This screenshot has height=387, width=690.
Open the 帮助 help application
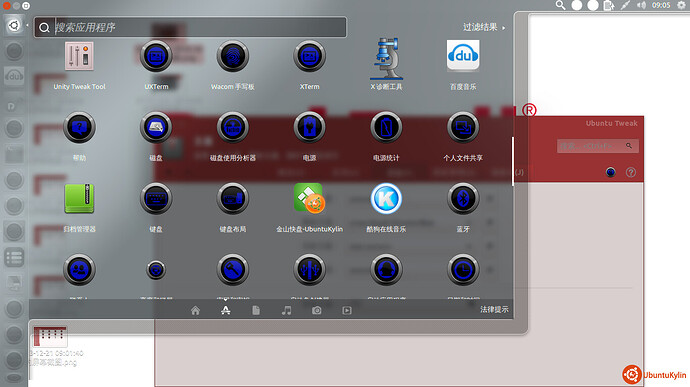[79, 128]
